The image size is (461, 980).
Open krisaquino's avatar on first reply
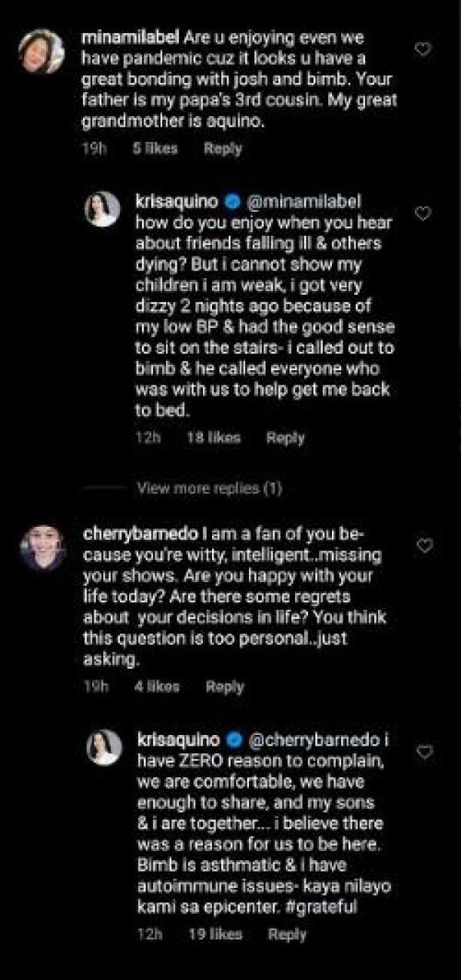103,210
